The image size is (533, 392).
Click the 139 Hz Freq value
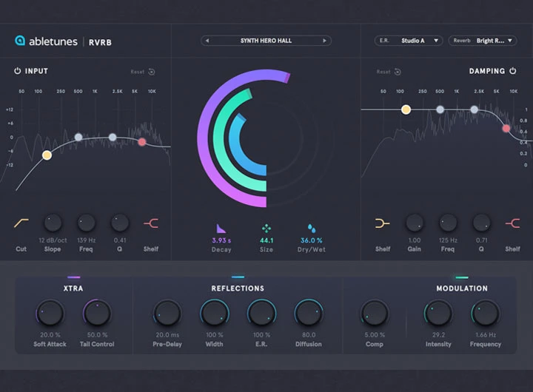coord(87,240)
